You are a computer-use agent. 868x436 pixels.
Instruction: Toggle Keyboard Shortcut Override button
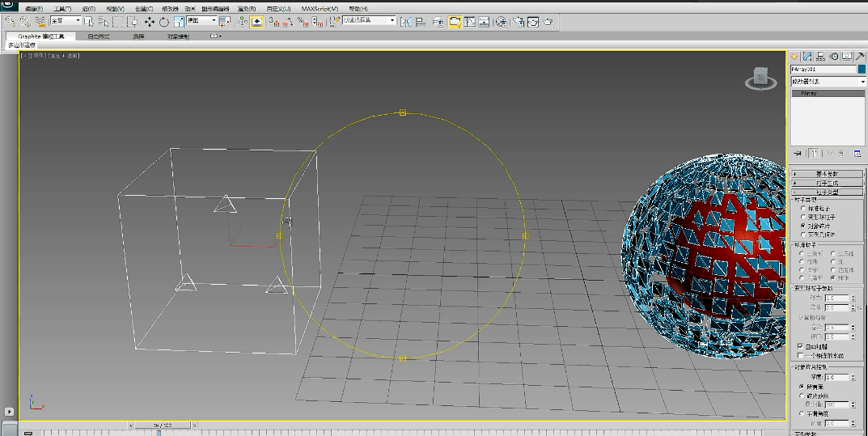257,22
